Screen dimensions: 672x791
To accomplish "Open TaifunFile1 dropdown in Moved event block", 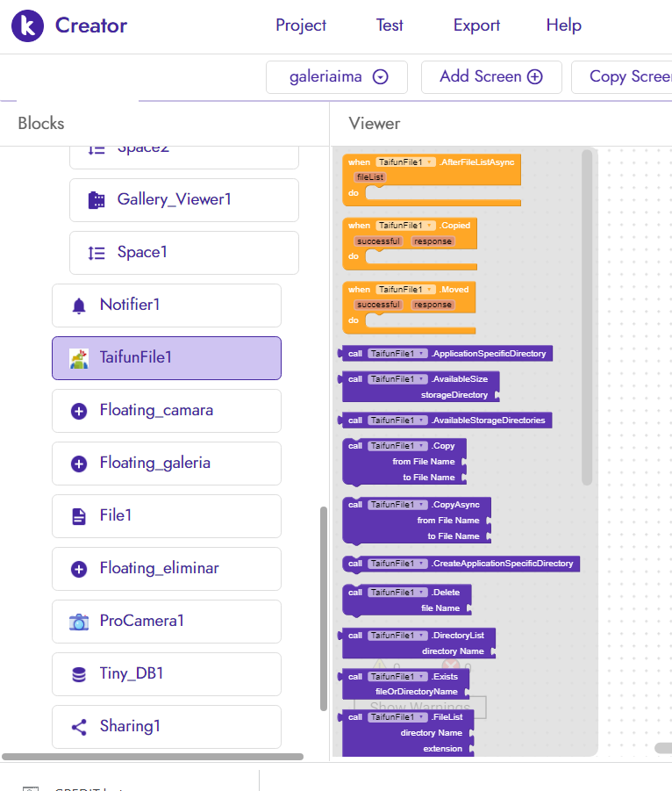I will click(405, 290).
